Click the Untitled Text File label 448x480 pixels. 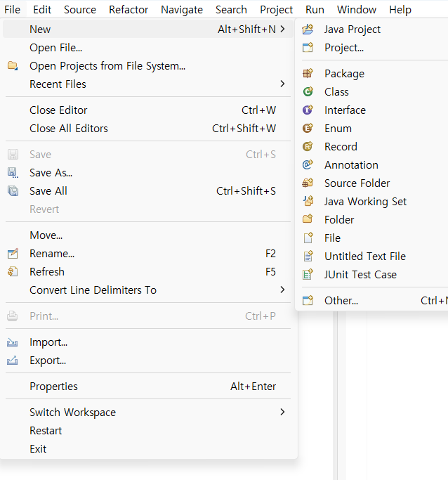point(365,257)
